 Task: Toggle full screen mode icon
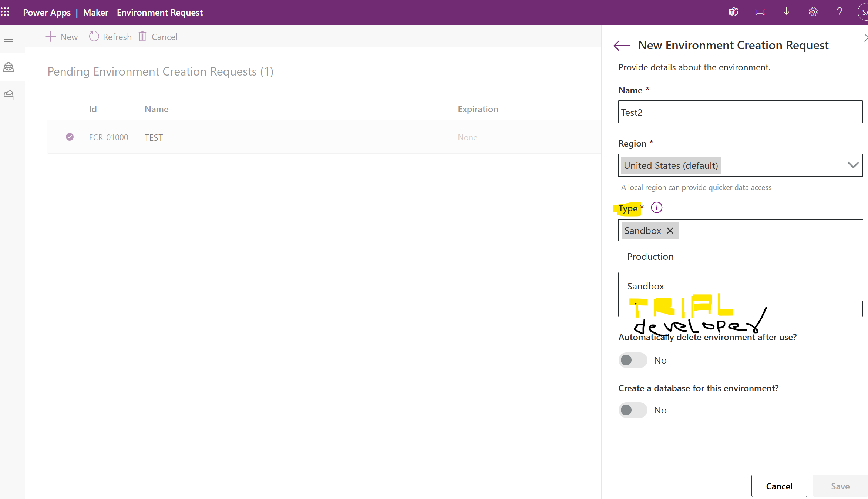pos(760,12)
